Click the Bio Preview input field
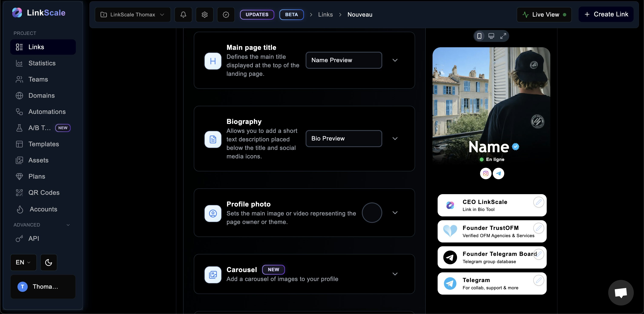The width and height of the screenshot is (644, 314). (x=344, y=139)
